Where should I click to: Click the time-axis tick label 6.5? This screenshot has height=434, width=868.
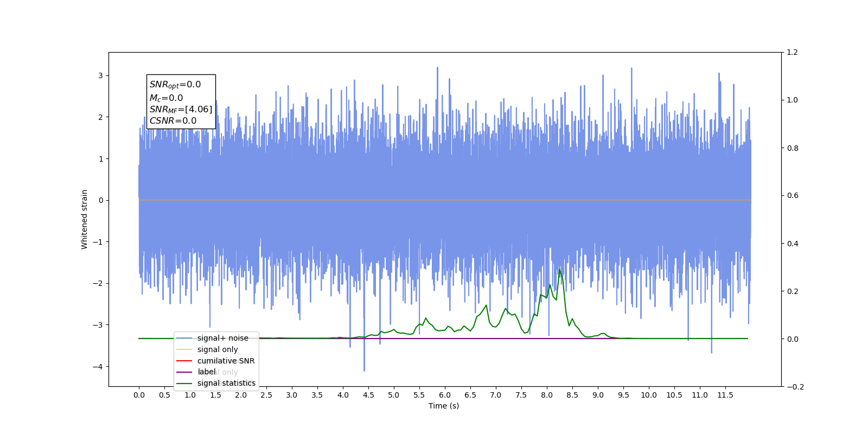[470, 395]
